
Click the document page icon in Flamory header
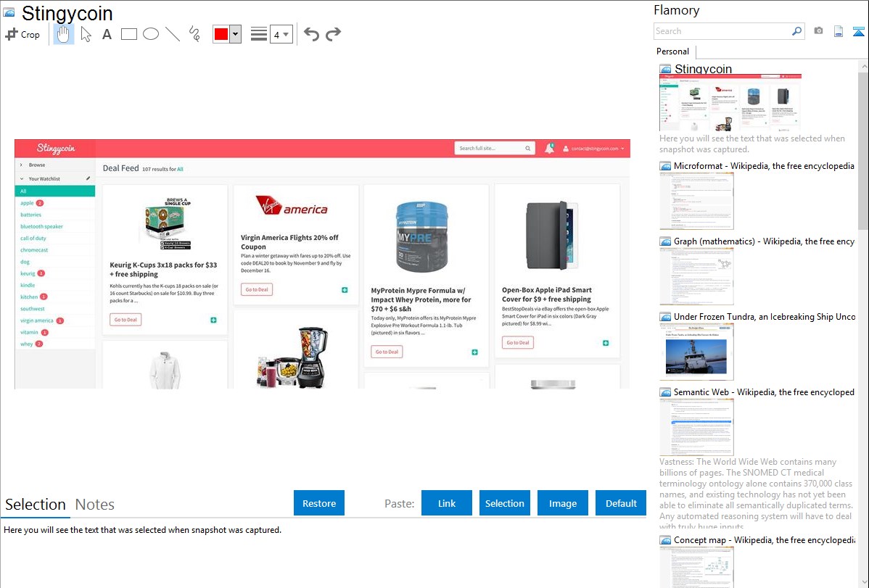(x=839, y=31)
